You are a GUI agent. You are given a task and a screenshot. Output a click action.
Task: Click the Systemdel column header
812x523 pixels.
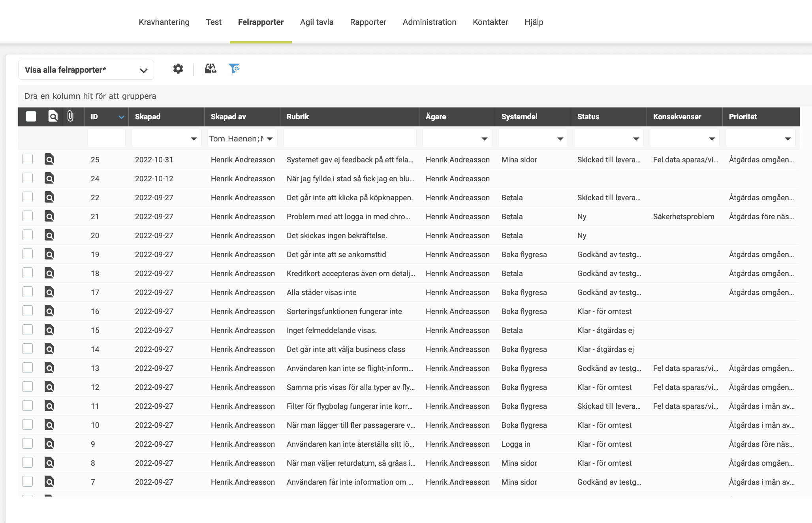tap(519, 117)
